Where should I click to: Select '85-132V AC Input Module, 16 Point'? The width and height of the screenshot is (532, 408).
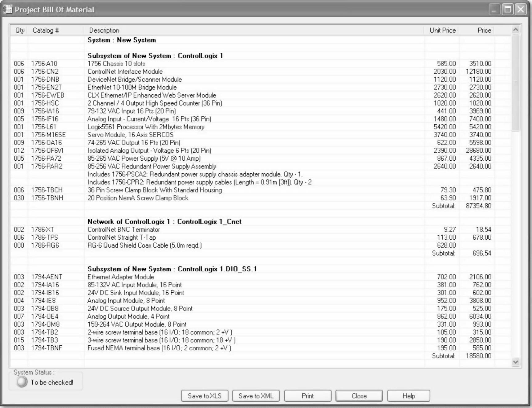[x=135, y=285]
